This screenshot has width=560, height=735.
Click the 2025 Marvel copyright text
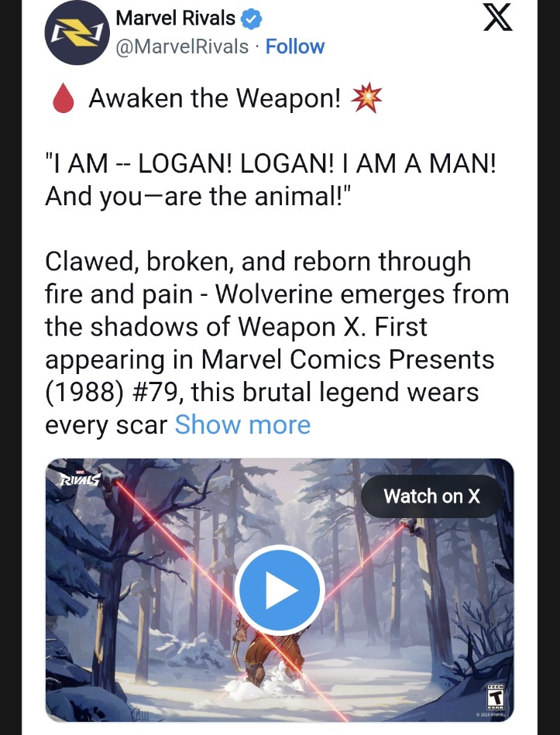pos(490,714)
